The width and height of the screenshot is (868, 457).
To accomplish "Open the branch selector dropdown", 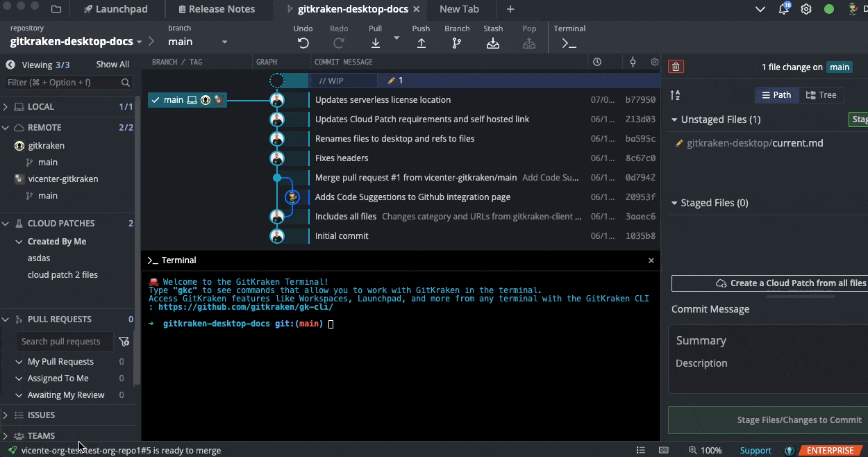I will click(x=198, y=42).
